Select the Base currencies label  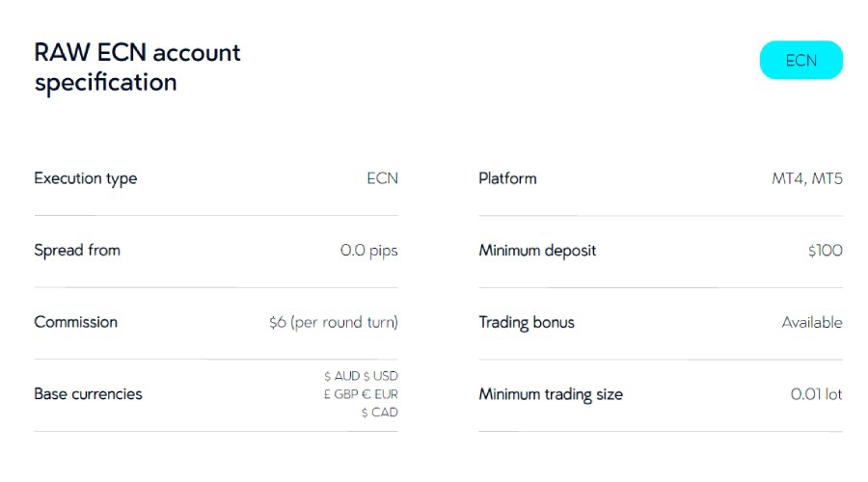point(88,394)
